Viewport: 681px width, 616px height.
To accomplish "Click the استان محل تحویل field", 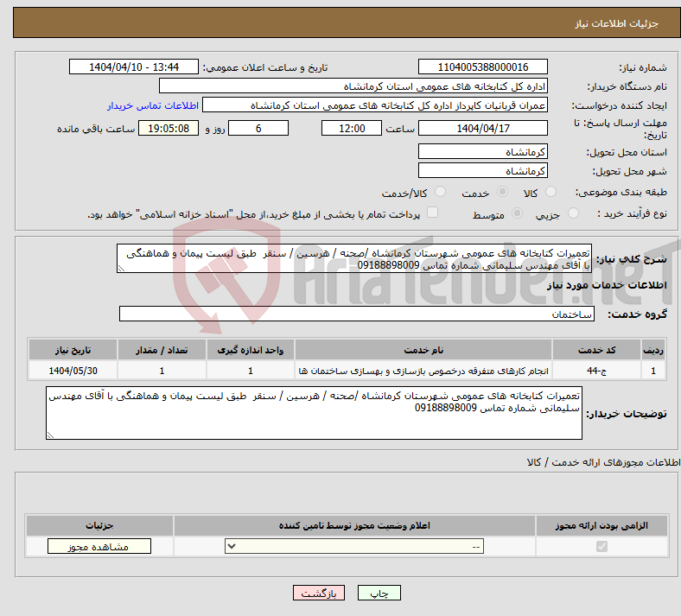I will (483, 151).
